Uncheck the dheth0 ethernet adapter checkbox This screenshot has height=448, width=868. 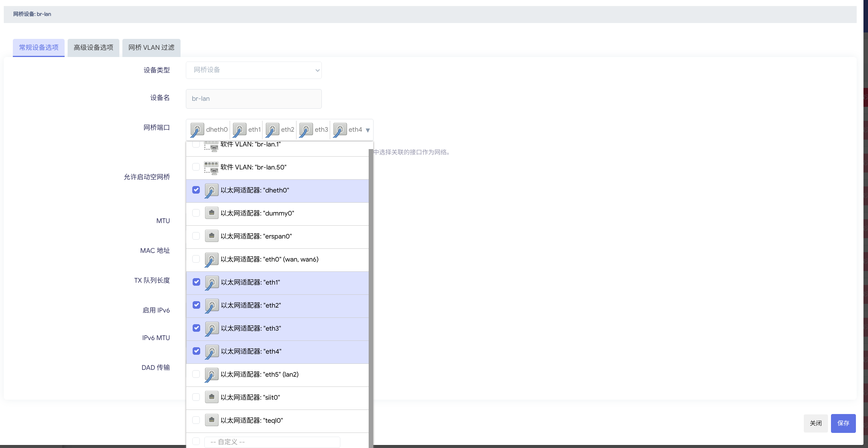[x=196, y=190]
